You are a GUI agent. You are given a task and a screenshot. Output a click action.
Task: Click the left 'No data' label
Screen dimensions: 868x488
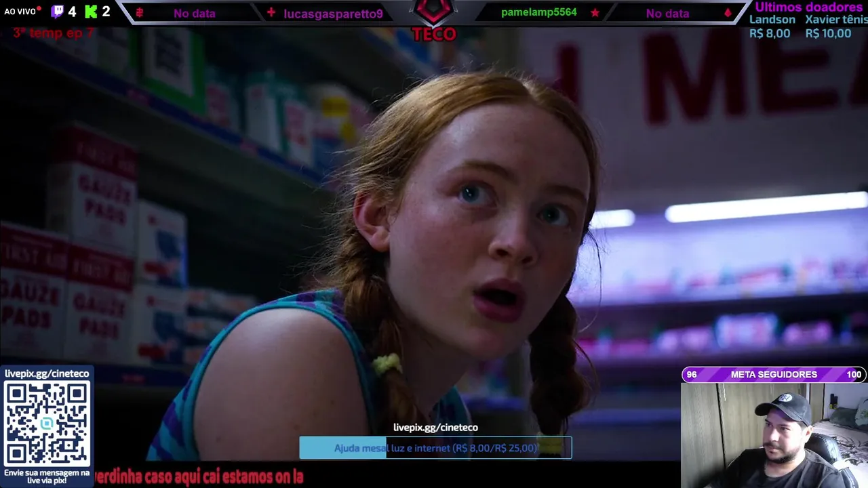point(194,14)
